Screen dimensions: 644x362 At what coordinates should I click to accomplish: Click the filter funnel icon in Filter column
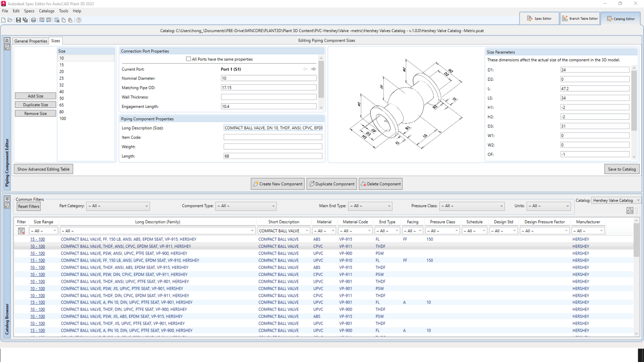21,231
